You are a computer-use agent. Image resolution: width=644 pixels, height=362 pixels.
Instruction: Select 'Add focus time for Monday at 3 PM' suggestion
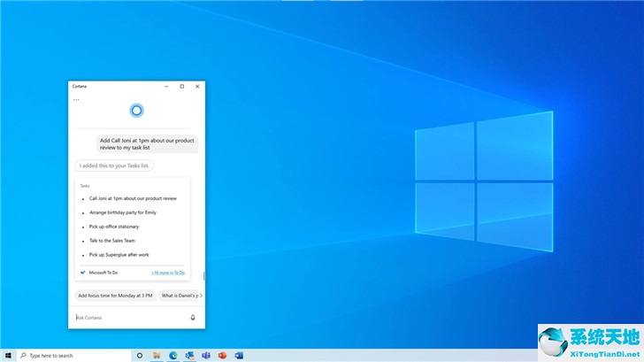pyautogui.click(x=115, y=296)
